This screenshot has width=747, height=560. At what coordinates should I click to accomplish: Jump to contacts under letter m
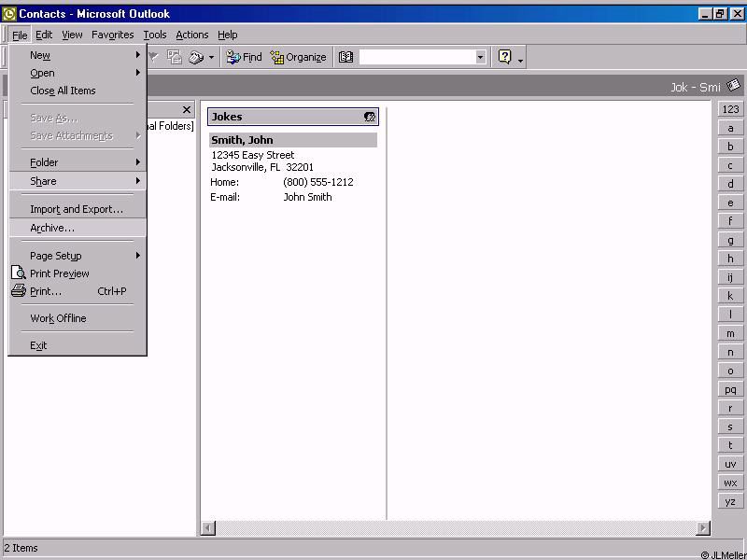click(730, 333)
